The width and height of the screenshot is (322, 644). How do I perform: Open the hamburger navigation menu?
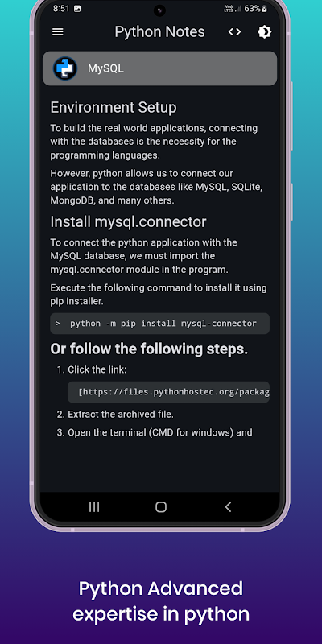[58, 31]
